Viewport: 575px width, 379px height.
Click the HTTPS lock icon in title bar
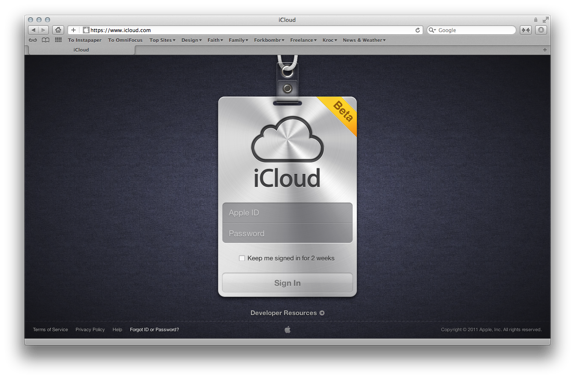(535, 20)
